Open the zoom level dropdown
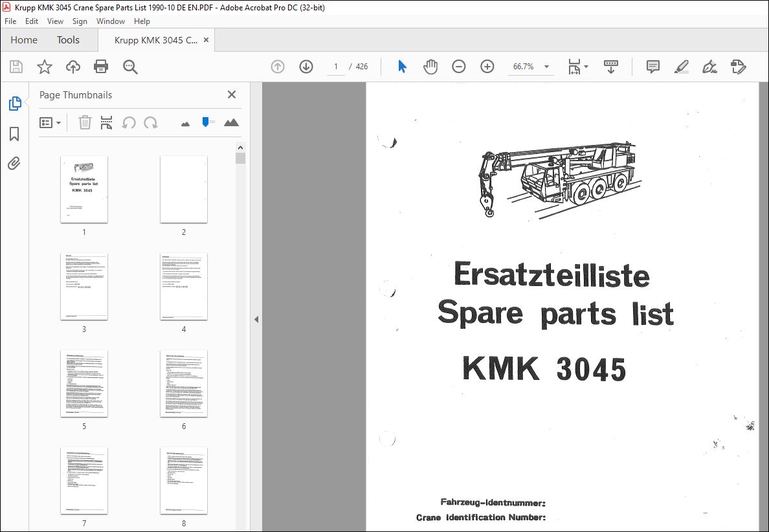The width and height of the screenshot is (769, 532). [x=546, y=67]
